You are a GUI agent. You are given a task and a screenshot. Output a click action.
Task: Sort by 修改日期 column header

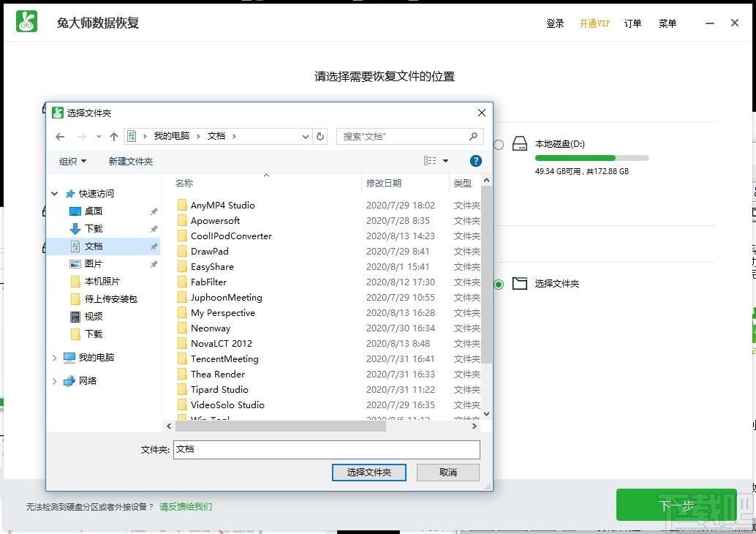pyautogui.click(x=384, y=184)
